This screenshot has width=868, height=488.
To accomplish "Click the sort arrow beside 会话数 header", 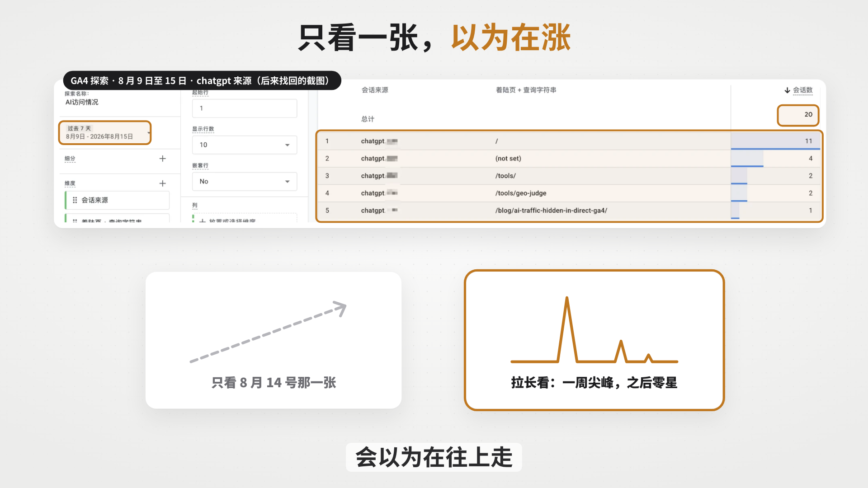I will (x=787, y=90).
